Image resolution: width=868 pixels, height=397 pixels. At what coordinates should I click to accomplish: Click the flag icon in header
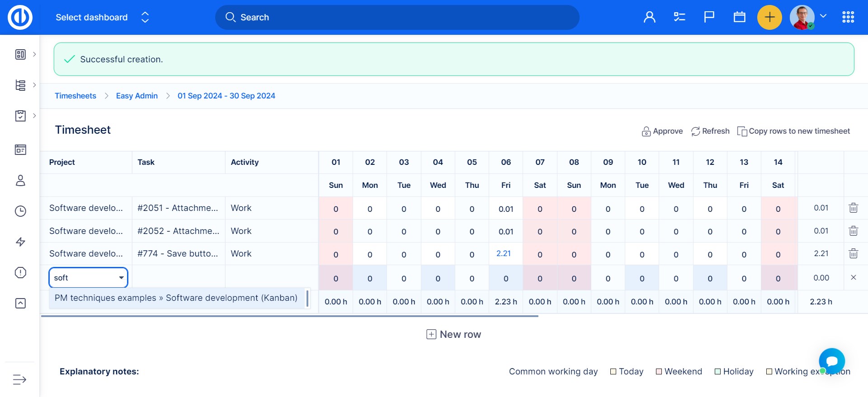[709, 17]
